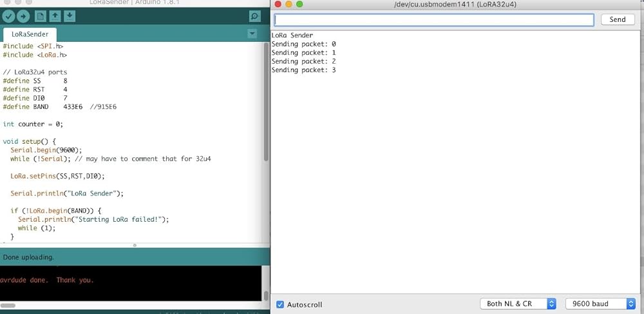Screen dimensions: 644x314
Task: Select the LoRaSender sketch tab
Action: [x=30, y=34]
